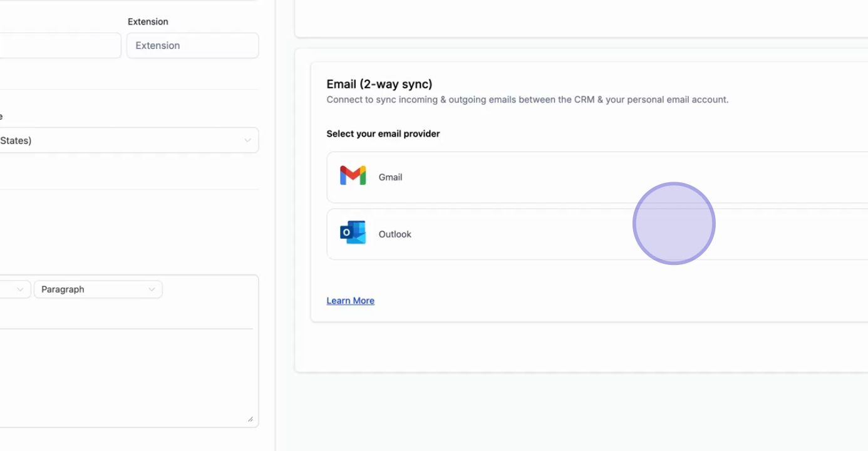The image size is (868, 451).
Task: Click the "Email (2-way sync)" heading
Action: pos(379,84)
